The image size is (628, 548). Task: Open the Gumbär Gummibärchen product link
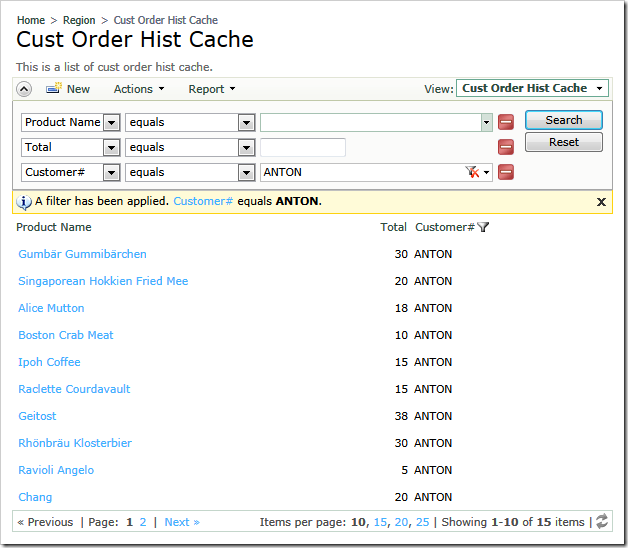(82, 254)
